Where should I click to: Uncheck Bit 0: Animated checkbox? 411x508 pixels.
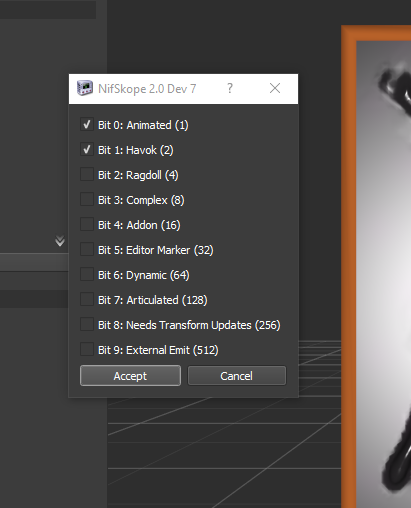[x=87, y=125]
